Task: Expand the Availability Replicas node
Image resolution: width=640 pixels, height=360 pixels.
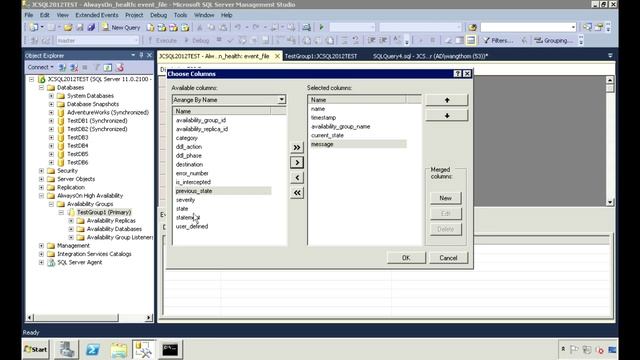Action: (71, 221)
